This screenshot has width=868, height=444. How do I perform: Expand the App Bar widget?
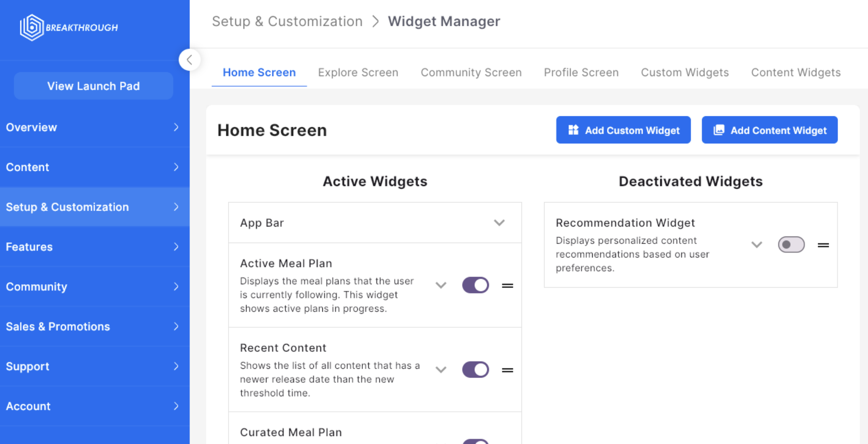click(x=499, y=223)
